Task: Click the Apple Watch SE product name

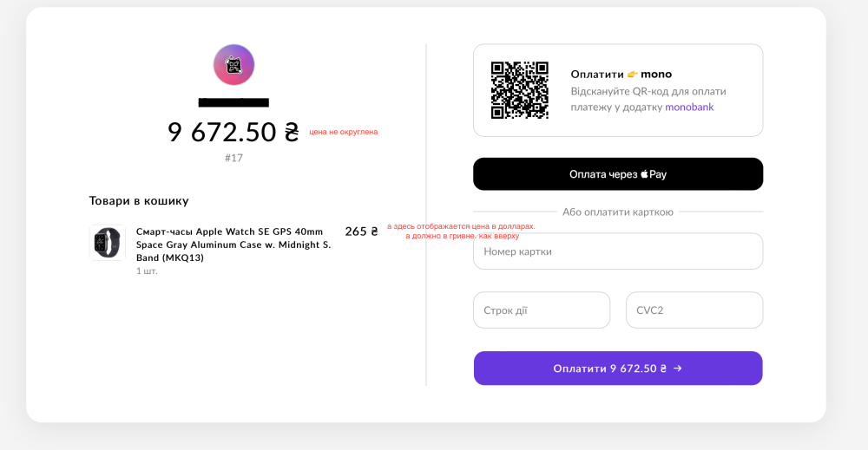Action: tap(233, 245)
